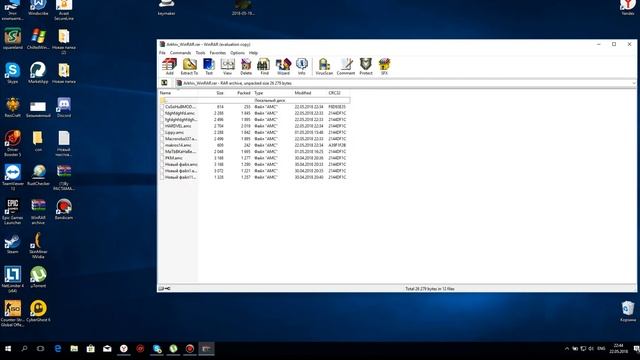640x360 pixels.
Task: Click the Info toolbar icon
Action: pyautogui.click(x=302, y=67)
